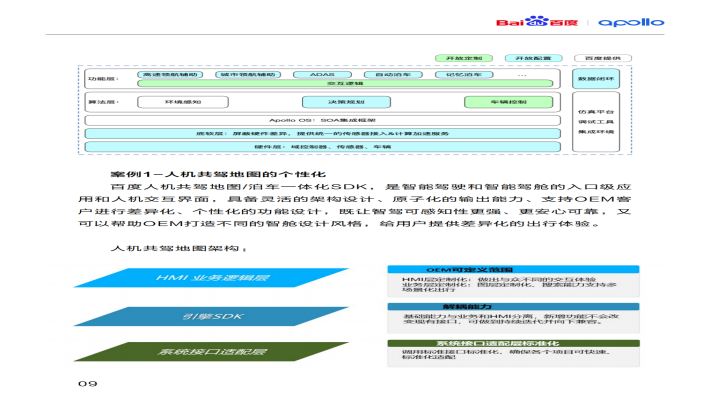Select the 引擎SDK parallelogram layer
The height and width of the screenshot is (399, 710).
coord(211,316)
